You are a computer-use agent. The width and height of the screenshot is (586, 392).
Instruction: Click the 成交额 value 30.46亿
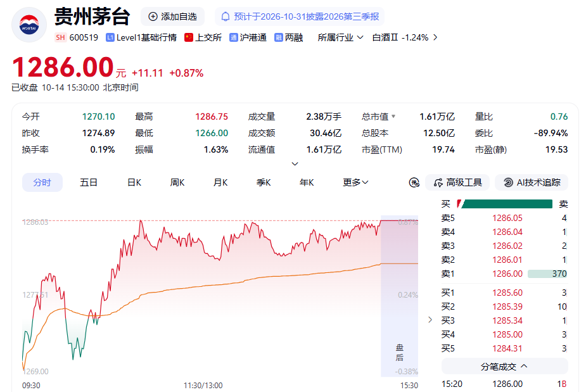pyautogui.click(x=326, y=133)
